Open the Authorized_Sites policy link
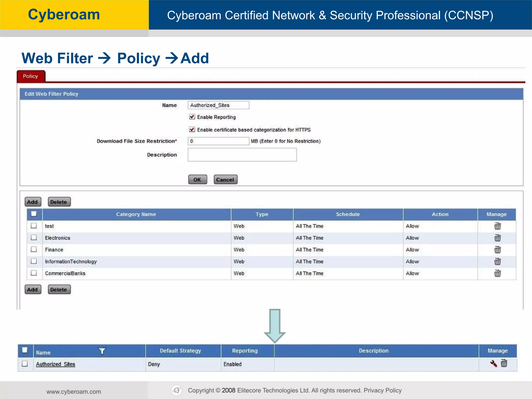This screenshot has height=399, width=532. [x=55, y=364]
